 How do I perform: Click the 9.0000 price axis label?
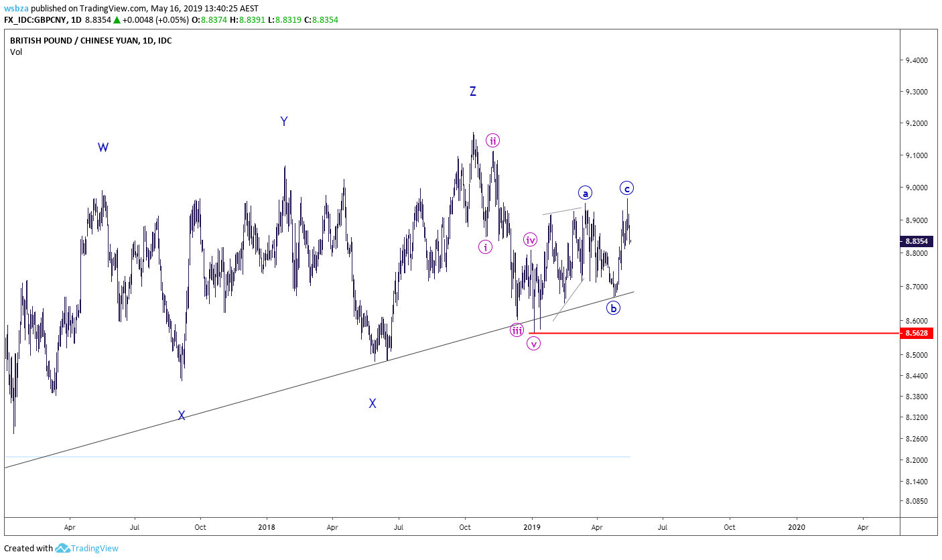916,188
